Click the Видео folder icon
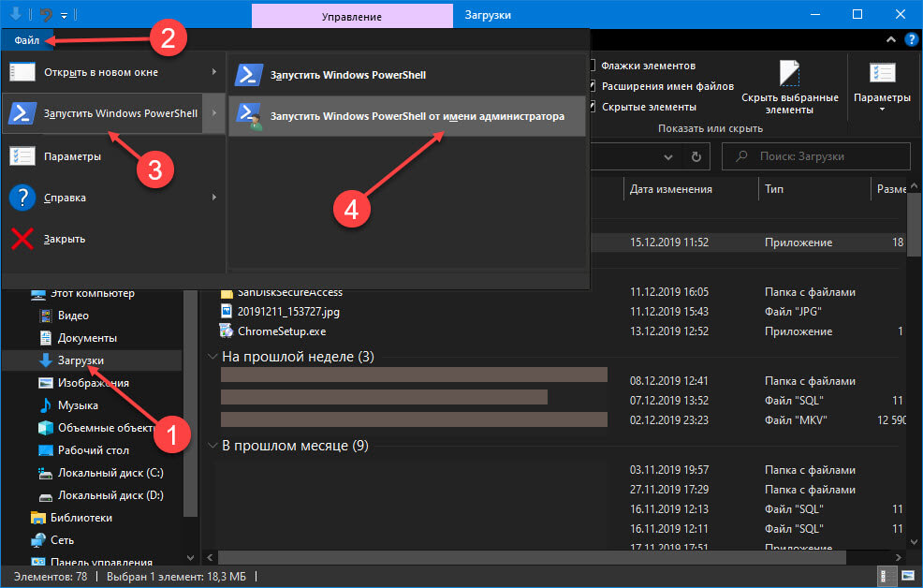This screenshot has height=588, width=923. click(45, 316)
